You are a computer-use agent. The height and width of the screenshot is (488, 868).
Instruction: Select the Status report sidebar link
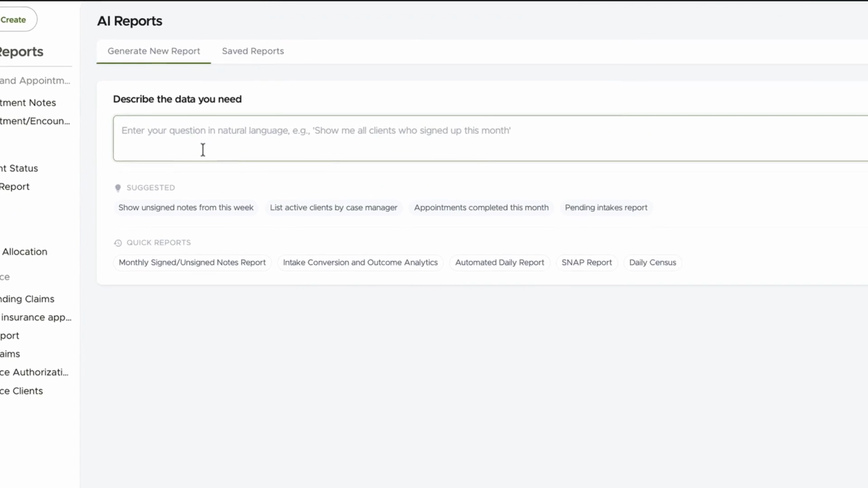point(19,168)
